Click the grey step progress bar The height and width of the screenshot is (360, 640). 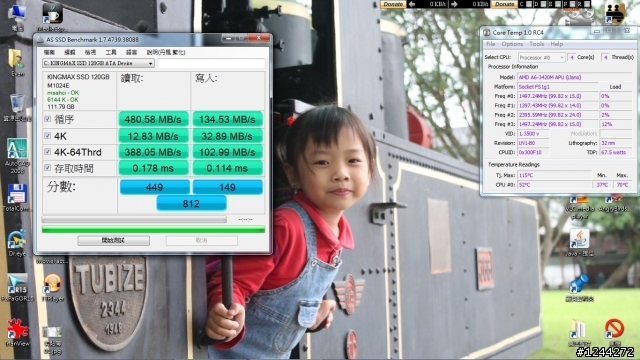click(x=134, y=220)
